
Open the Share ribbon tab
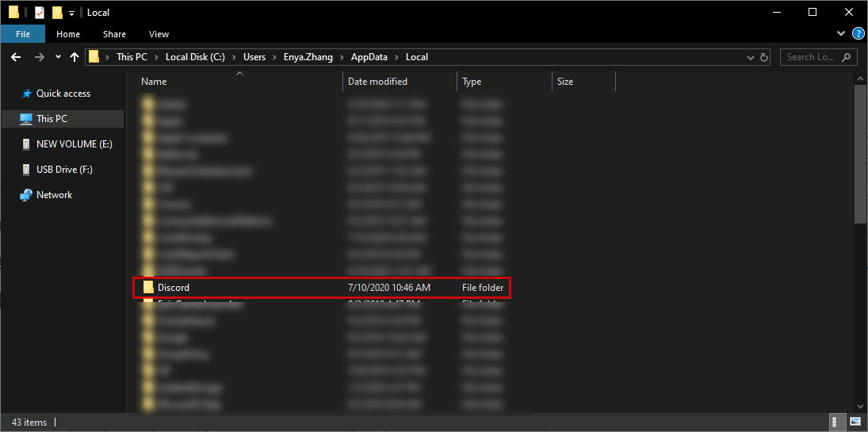pos(114,34)
